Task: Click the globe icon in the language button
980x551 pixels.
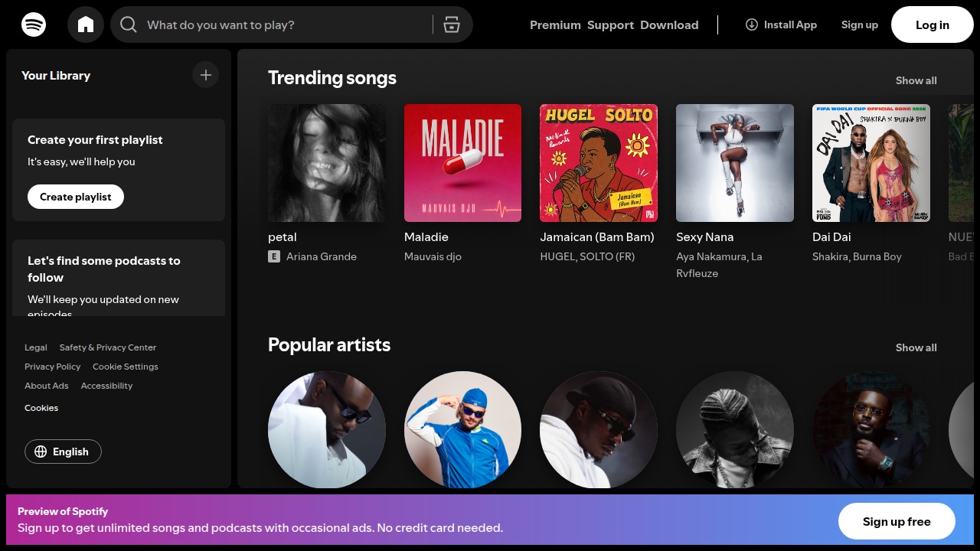Action: click(41, 452)
